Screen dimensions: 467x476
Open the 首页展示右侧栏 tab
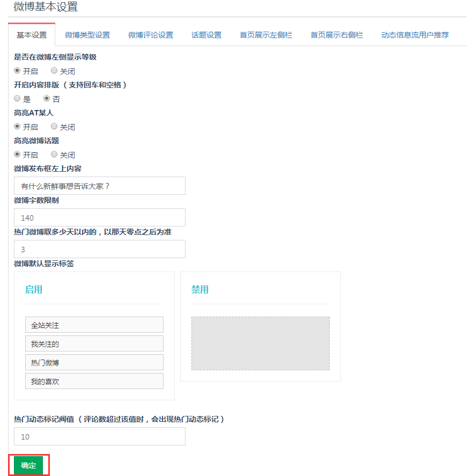337,35
